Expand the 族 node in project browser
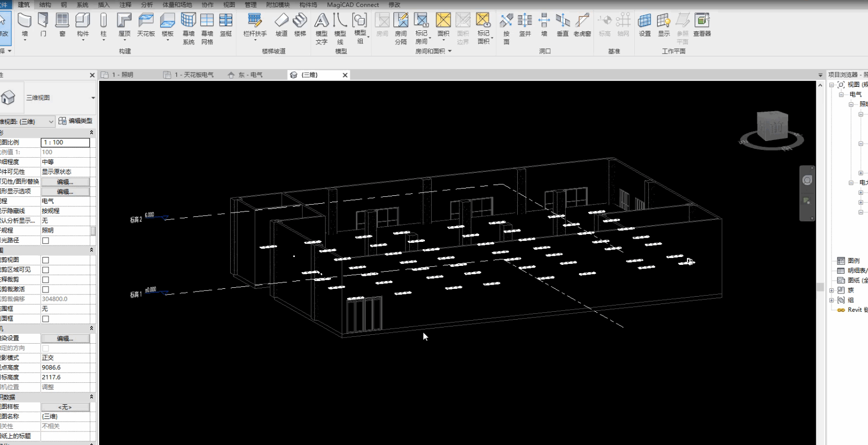Screen dimensions: 868x445 [831, 290]
